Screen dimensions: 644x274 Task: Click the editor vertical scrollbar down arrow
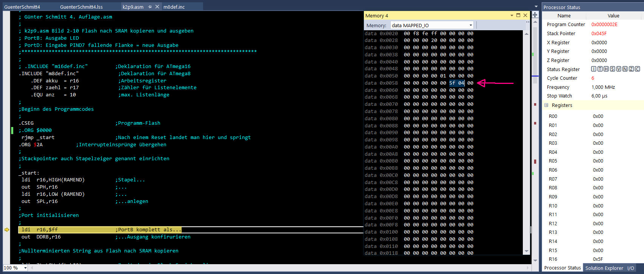[x=535, y=260]
